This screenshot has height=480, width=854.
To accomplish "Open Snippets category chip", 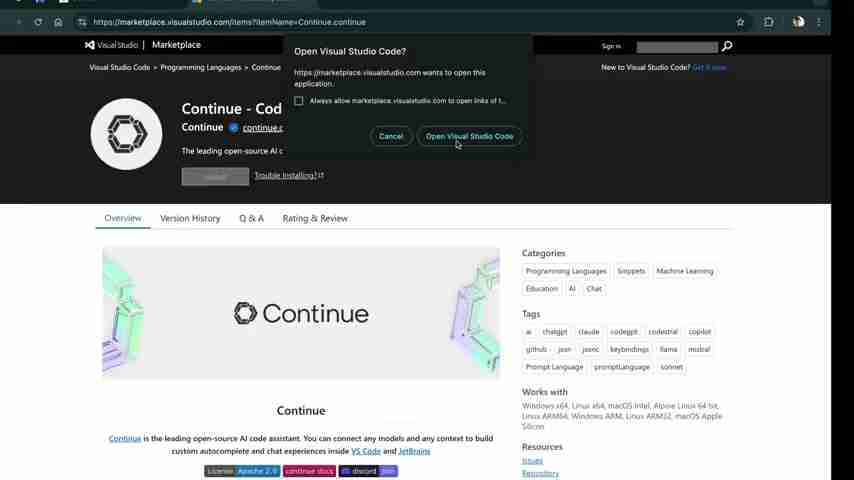I will coord(631,271).
